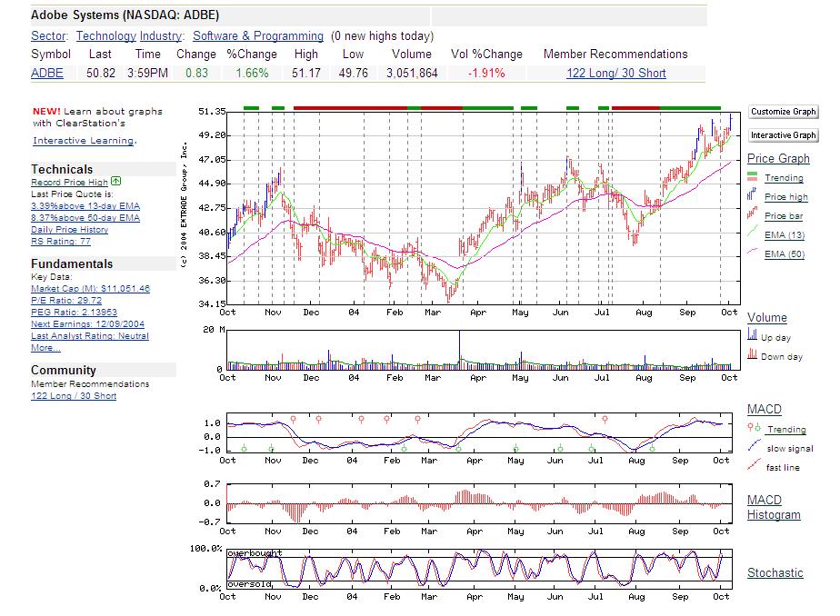Click the EMA (50) magenta line icon

point(752,252)
